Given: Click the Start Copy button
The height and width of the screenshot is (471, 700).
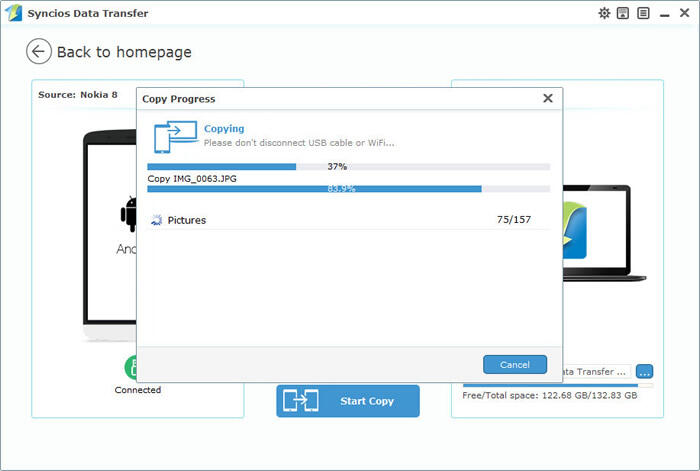Looking at the screenshot, I should 348,401.
